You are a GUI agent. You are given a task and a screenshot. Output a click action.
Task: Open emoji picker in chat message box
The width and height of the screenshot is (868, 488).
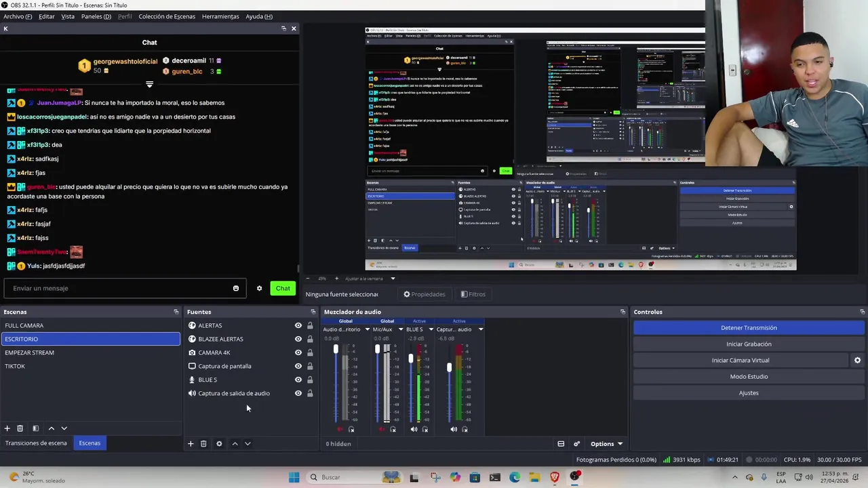[x=235, y=288]
